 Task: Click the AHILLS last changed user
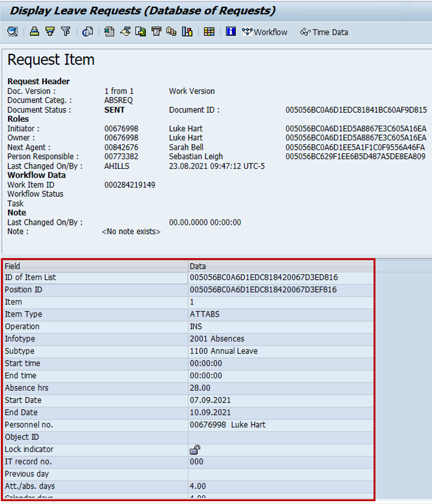coord(117,166)
